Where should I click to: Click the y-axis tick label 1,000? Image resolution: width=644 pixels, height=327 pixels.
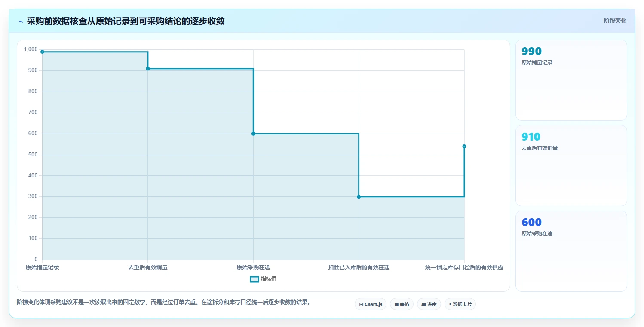31,49
